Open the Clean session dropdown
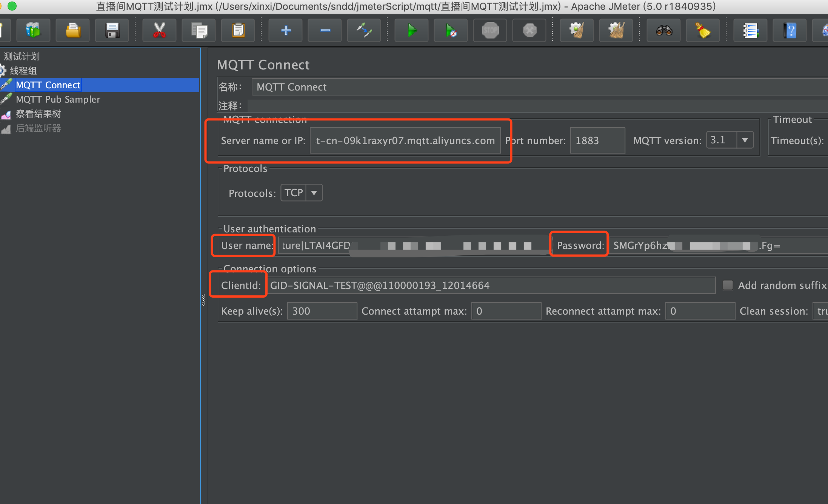The image size is (828, 504). 820,311
